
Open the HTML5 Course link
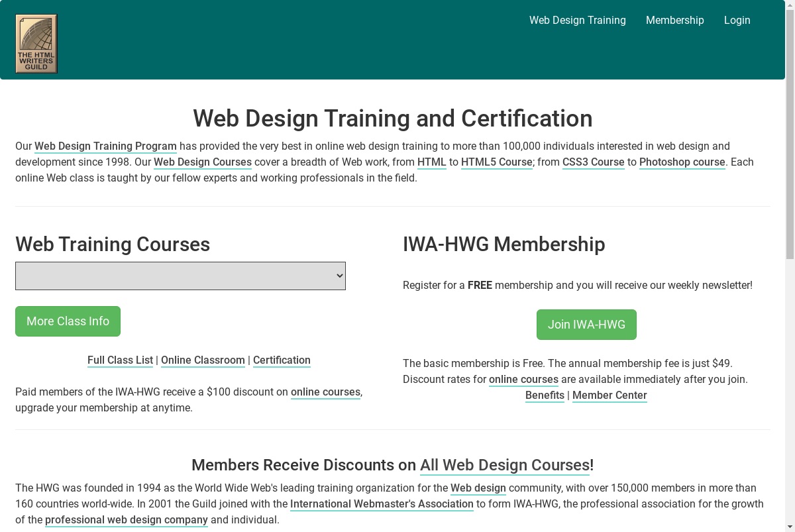click(x=497, y=162)
